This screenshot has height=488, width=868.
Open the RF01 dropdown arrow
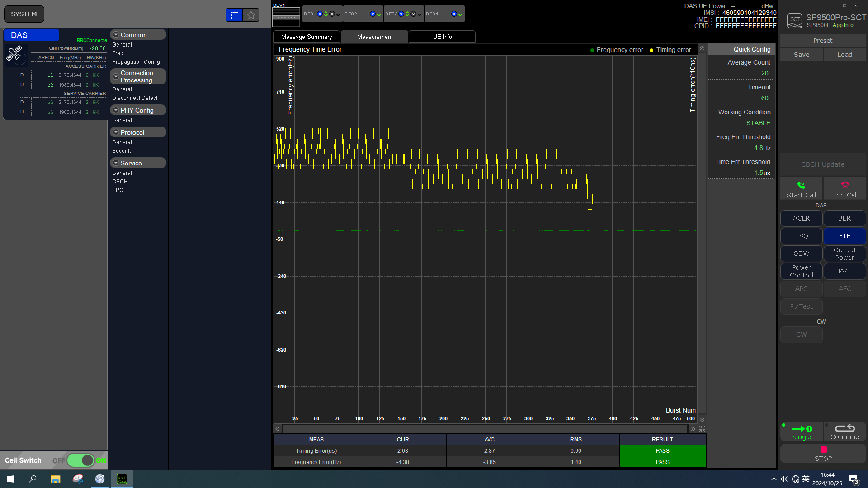(338, 15)
